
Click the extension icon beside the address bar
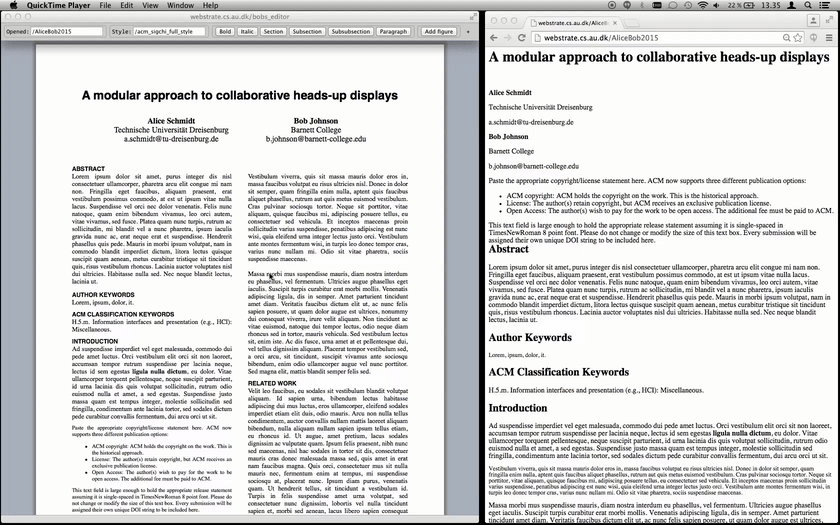pos(813,38)
